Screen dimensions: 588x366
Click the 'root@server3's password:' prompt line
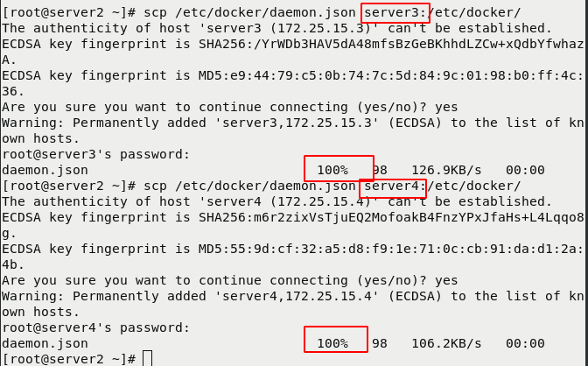[96, 155]
